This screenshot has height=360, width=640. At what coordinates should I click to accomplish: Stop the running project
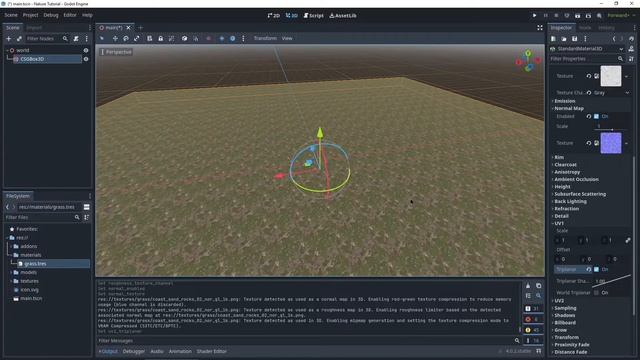click(556, 16)
